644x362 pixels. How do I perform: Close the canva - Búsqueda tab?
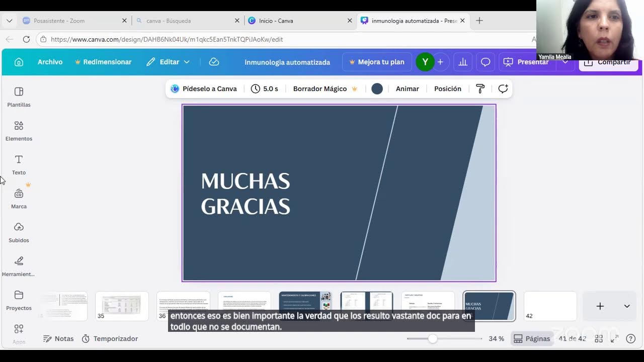pos(237,21)
